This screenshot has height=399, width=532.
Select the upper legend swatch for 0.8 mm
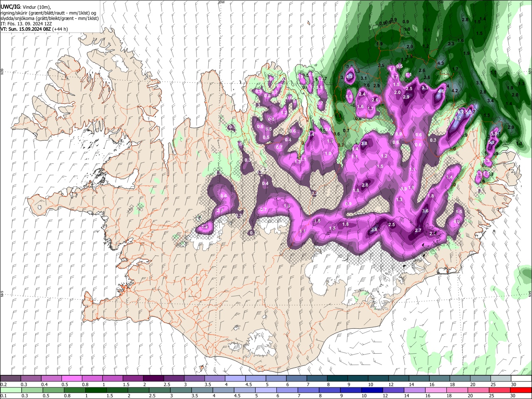pyautogui.click(x=92, y=379)
